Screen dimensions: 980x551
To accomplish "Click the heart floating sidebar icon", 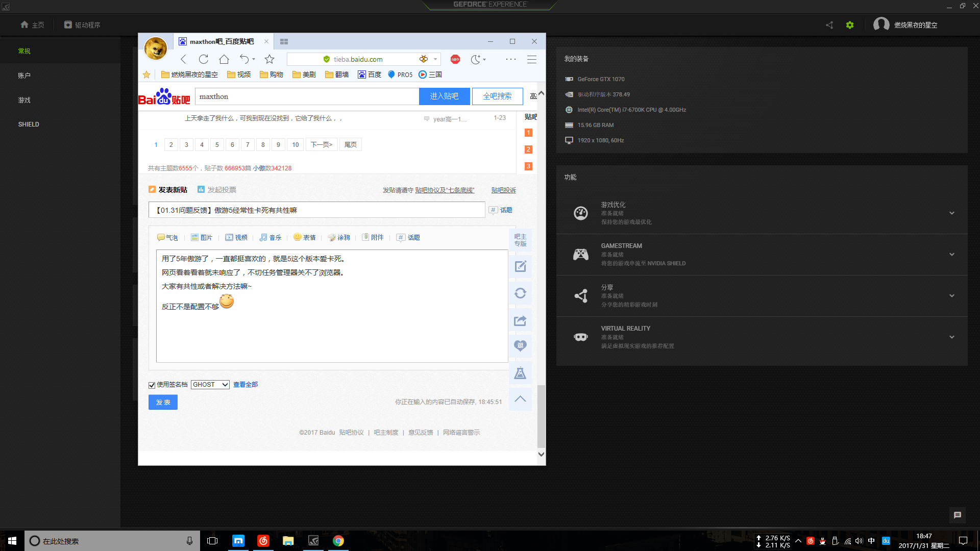I will [x=520, y=346].
